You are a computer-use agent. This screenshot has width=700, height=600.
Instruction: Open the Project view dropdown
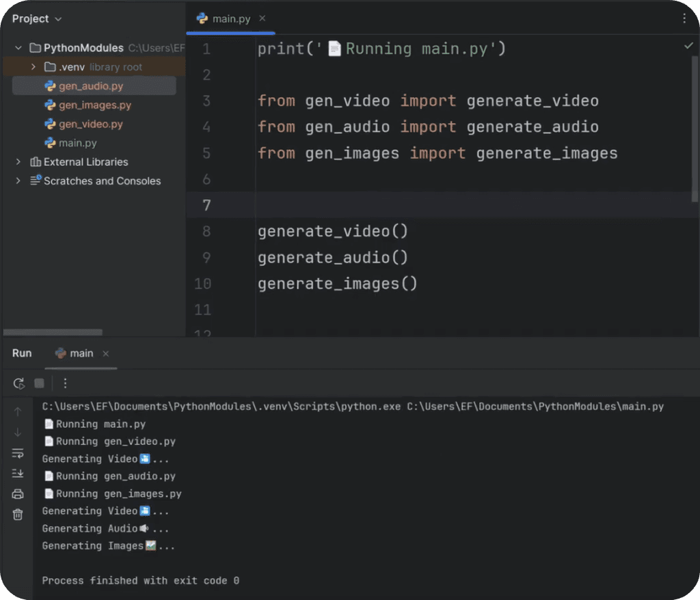37,18
